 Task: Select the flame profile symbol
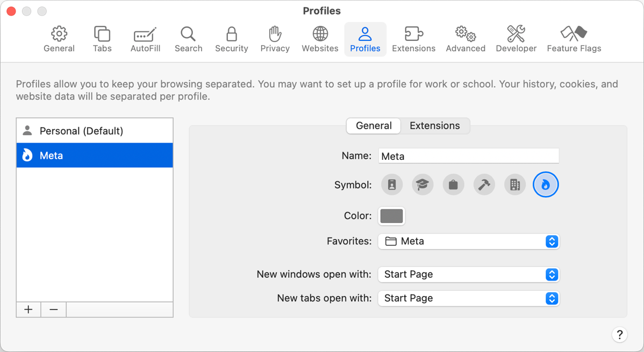click(x=545, y=185)
